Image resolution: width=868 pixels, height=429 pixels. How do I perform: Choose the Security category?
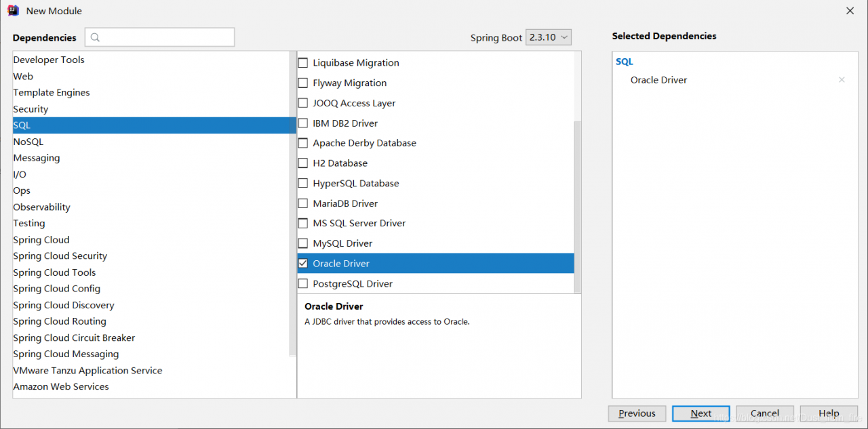31,109
